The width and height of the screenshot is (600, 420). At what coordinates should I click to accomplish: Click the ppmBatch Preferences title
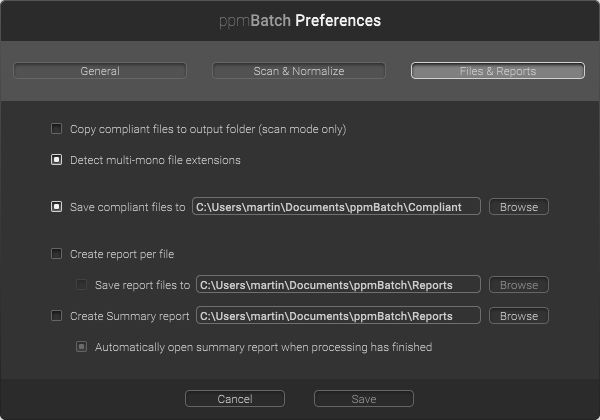tap(300, 21)
